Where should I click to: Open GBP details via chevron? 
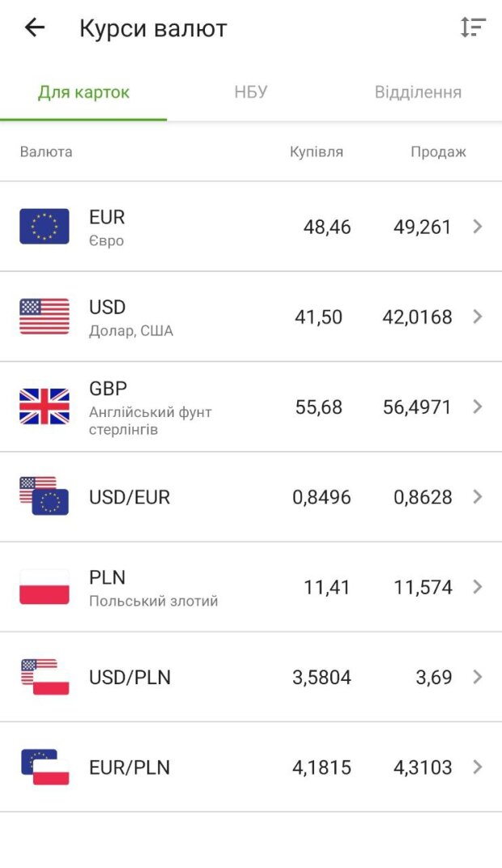click(x=477, y=406)
